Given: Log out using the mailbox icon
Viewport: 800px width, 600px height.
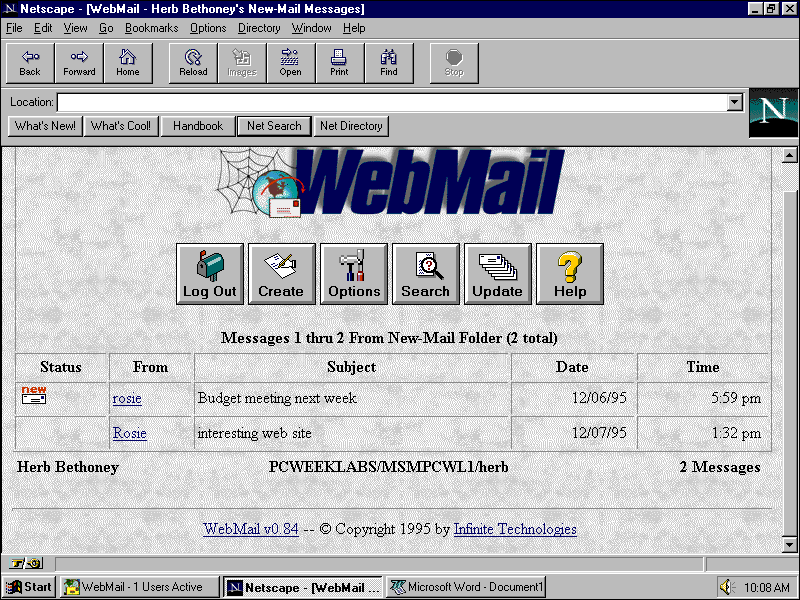Looking at the screenshot, I should coord(210,274).
